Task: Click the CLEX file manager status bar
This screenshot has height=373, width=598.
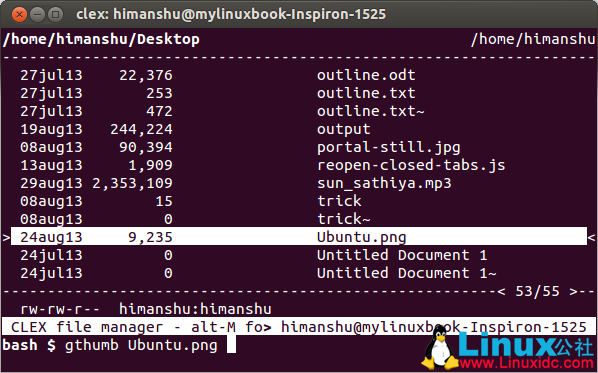Action: (x=299, y=327)
